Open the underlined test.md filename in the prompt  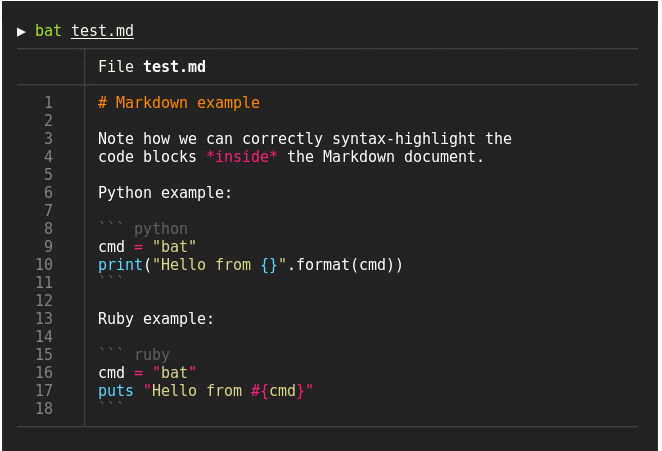tap(102, 31)
